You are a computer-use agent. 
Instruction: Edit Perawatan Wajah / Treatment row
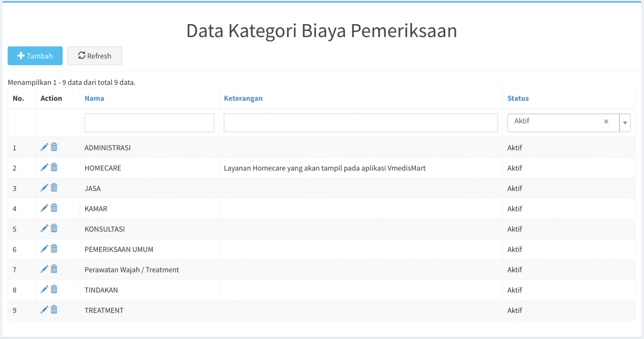coord(44,269)
